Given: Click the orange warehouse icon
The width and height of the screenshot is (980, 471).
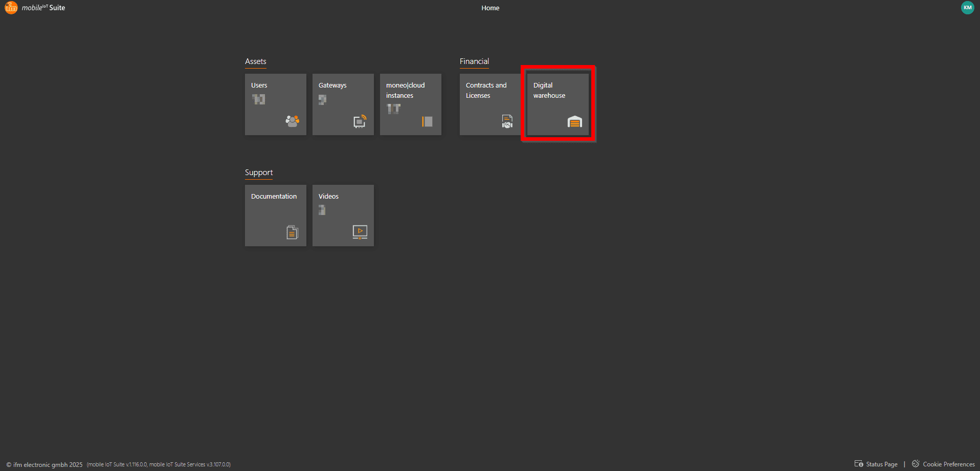Looking at the screenshot, I should (x=574, y=121).
